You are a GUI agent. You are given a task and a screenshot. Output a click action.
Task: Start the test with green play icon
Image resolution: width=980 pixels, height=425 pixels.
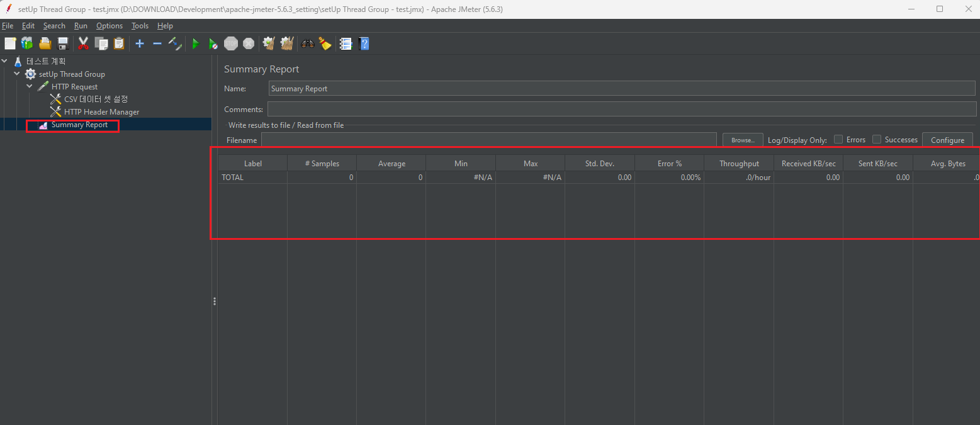[x=196, y=43]
